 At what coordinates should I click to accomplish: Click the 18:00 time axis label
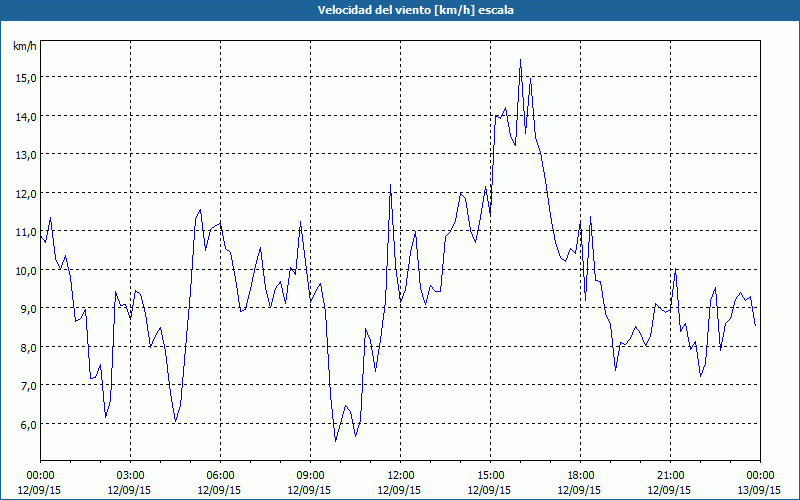581,476
